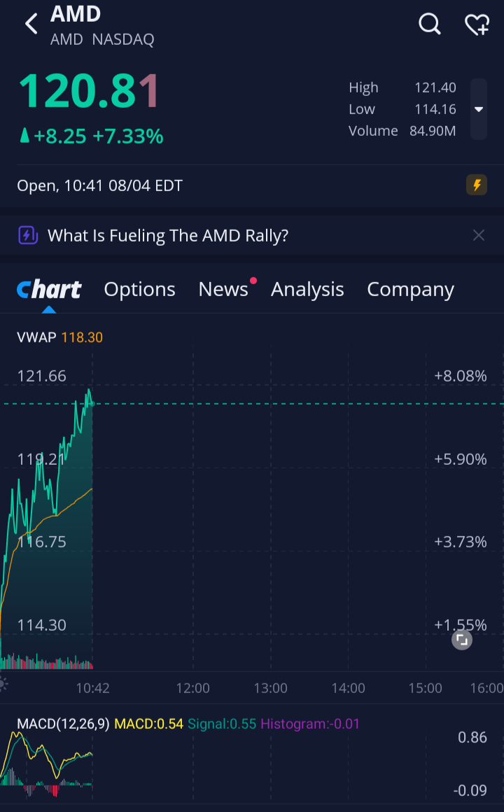Viewport: 504px width, 812px height.
Task: Open the search magnifier icon
Action: point(429,24)
